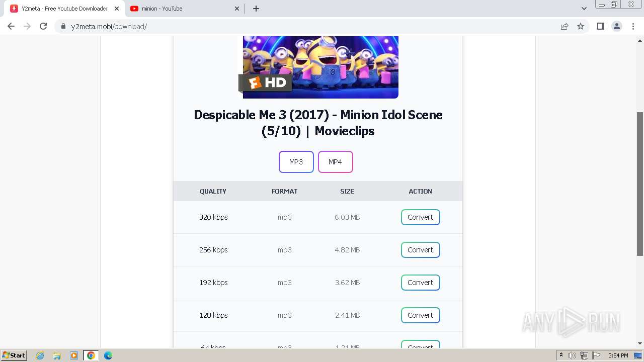Click the ACTION column header
The height and width of the screenshot is (362, 644).
tap(421, 192)
